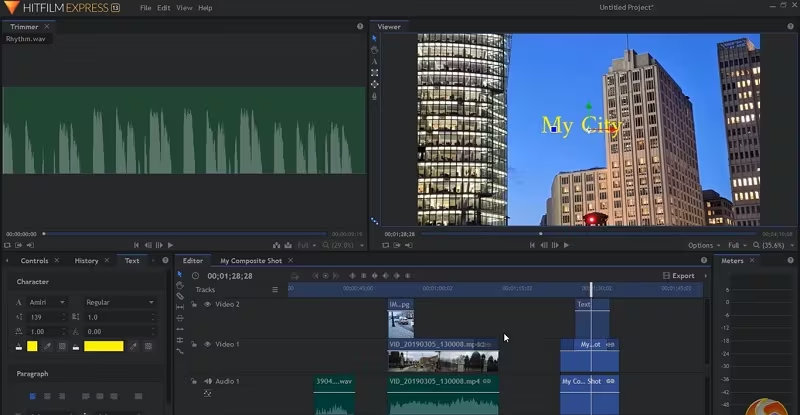Open the Viewer zoom 35.6% dropdown

pyautogui.click(x=773, y=246)
